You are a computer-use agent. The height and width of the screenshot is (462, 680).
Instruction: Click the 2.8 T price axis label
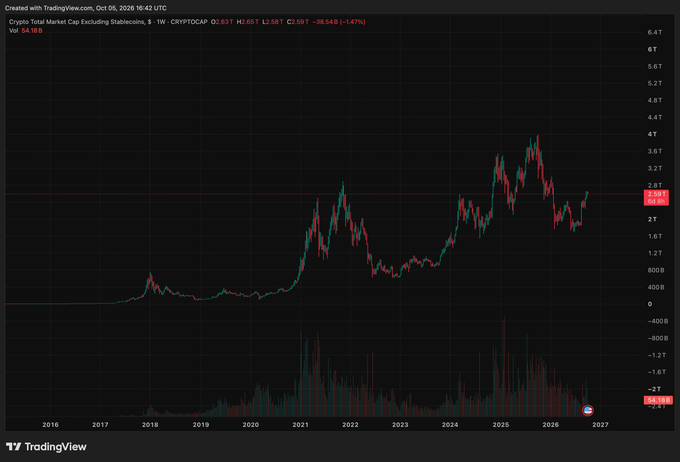coord(655,186)
